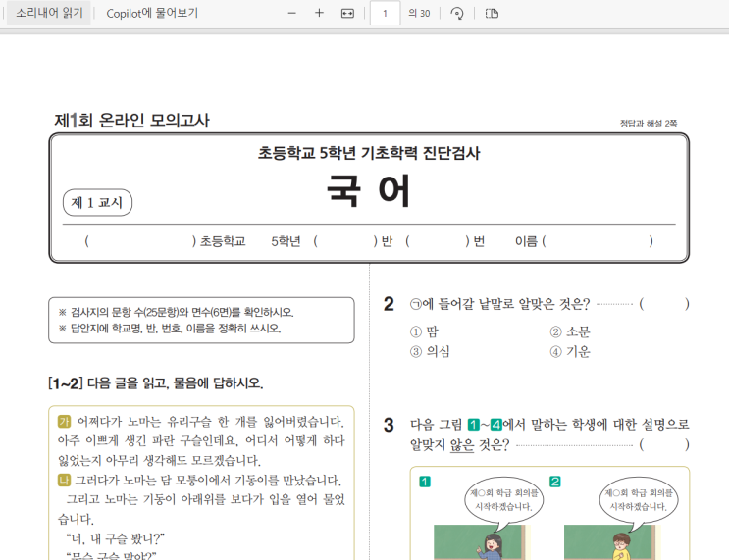Select answer choice '① 땀'
729x560 pixels.
[424, 331]
